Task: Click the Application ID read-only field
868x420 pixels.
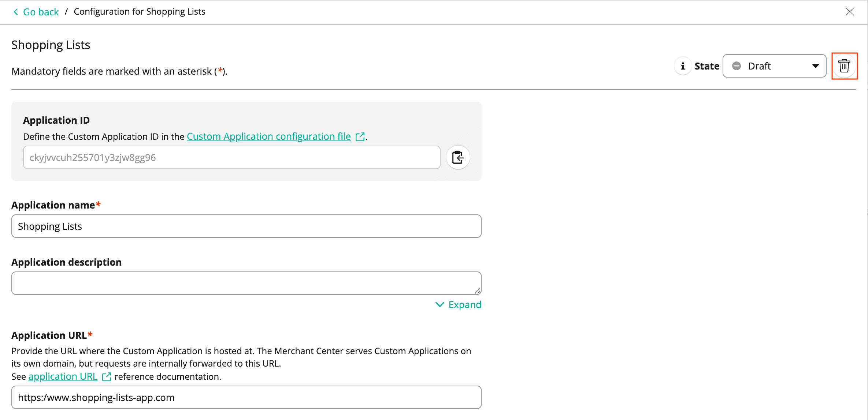Action: coord(231,158)
